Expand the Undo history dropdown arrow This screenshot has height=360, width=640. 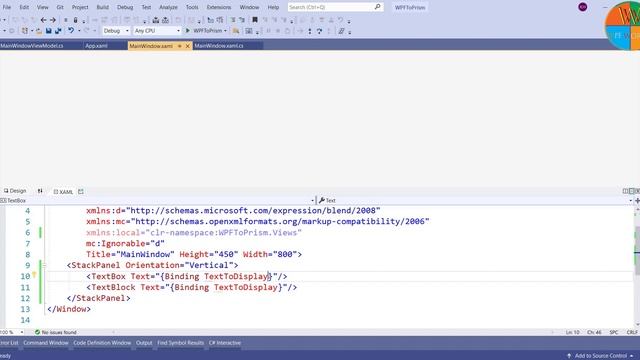[x=79, y=31]
